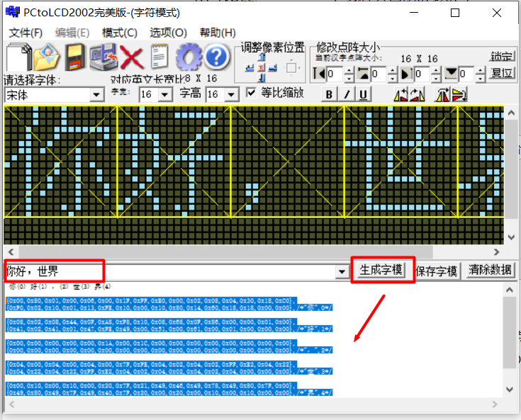Toggle underline U formatting

pos(363,94)
